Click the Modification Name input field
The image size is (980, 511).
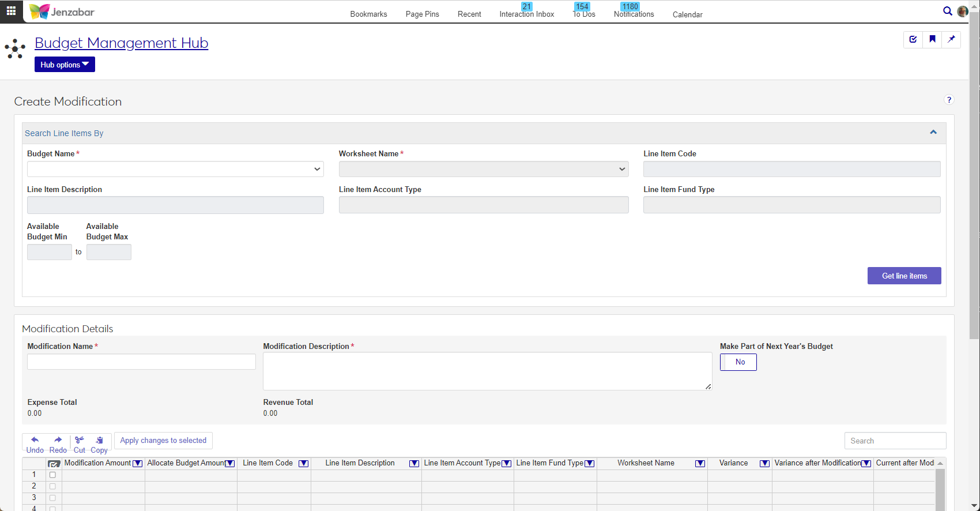tap(141, 362)
